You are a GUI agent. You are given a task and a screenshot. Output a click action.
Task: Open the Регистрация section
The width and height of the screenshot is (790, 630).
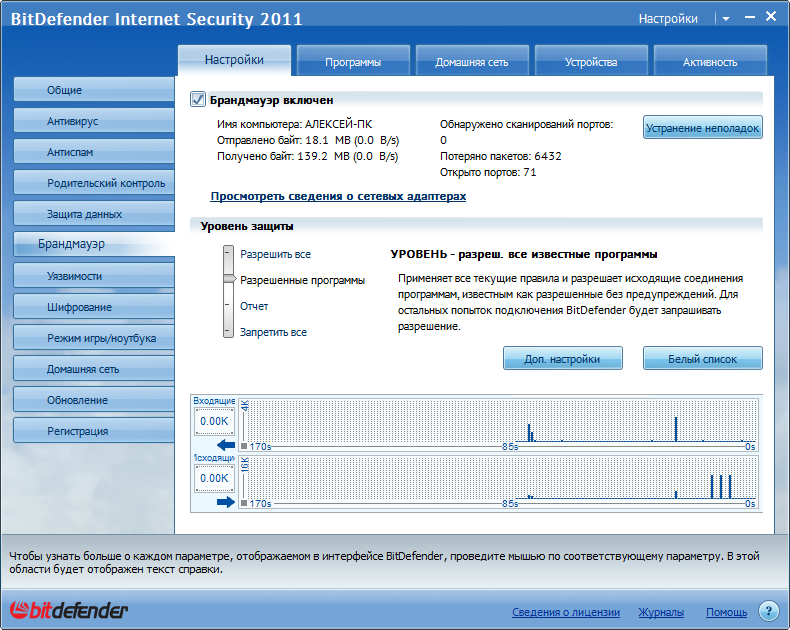[94, 431]
